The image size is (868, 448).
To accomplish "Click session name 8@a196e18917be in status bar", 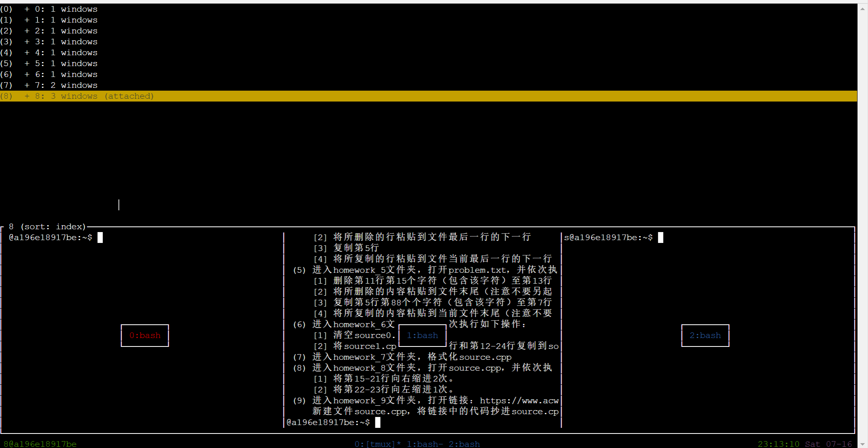I will (40, 444).
